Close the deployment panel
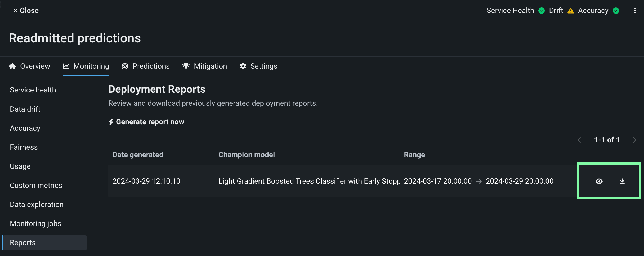The width and height of the screenshot is (644, 256). pyautogui.click(x=26, y=11)
